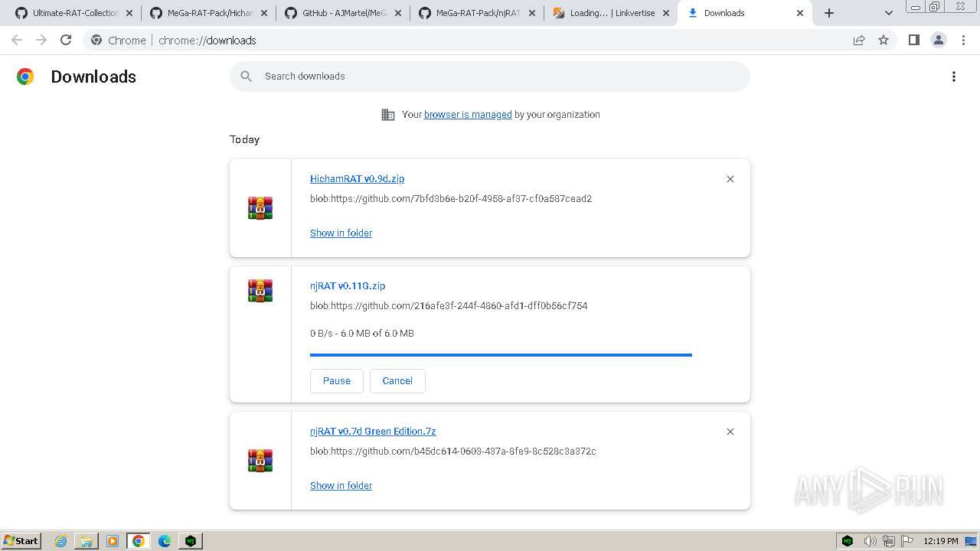This screenshot has height=551, width=980.
Task: Go forward to next page
Action: (x=41, y=40)
